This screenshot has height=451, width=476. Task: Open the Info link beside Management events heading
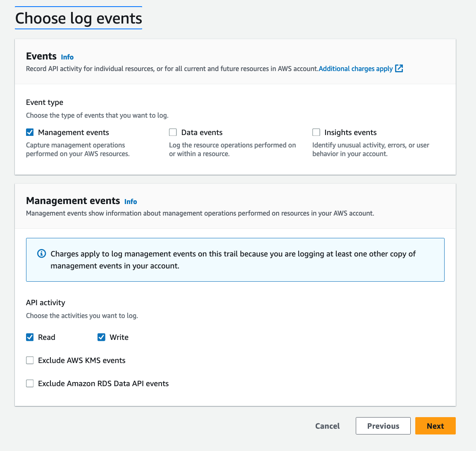pos(131,202)
